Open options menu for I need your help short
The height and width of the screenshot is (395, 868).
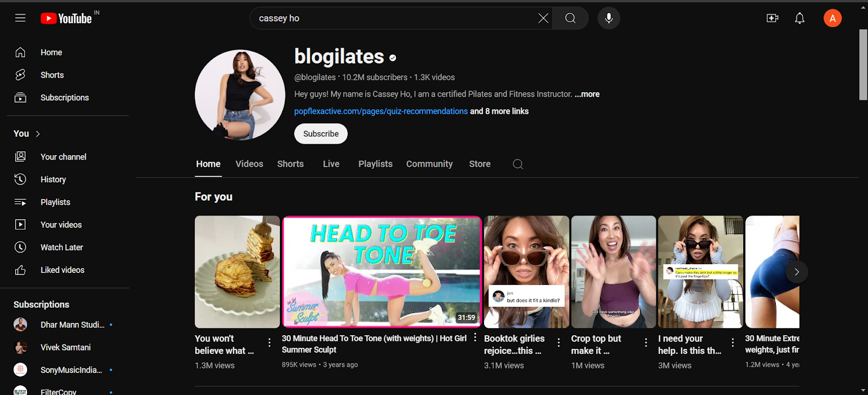click(x=733, y=342)
